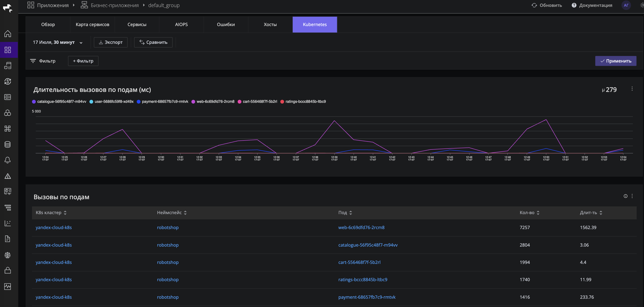The image size is (644, 307).
Task: Sort table by Кол-во column
Action: point(530,212)
